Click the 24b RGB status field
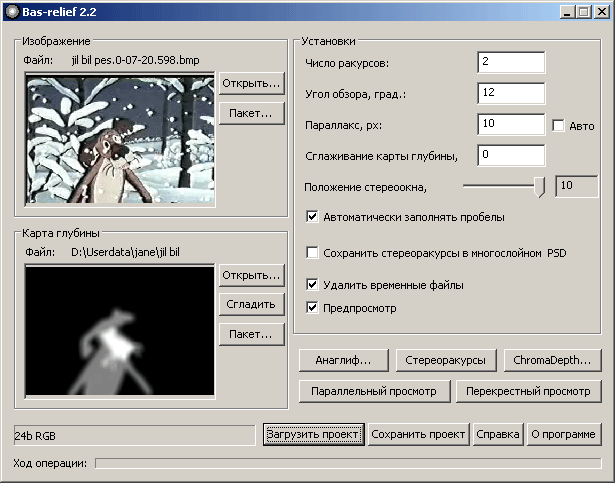Image resolution: width=615 pixels, height=483 pixels. 135,436
